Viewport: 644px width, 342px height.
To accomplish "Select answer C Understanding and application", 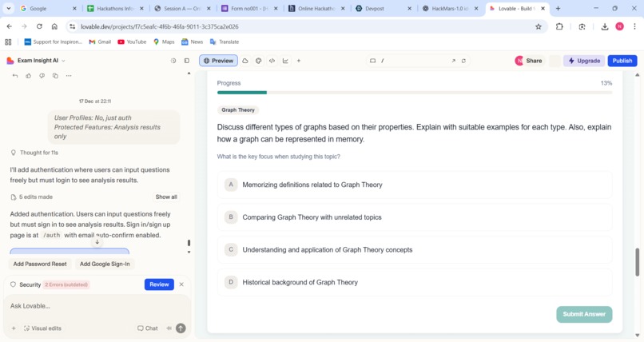I will (x=415, y=249).
